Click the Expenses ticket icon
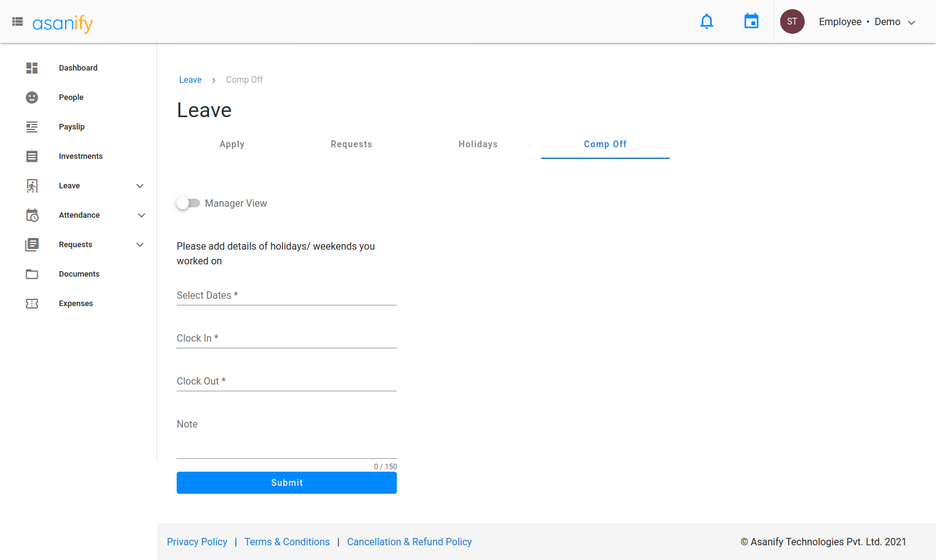936x560 pixels. (x=32, y=304)
